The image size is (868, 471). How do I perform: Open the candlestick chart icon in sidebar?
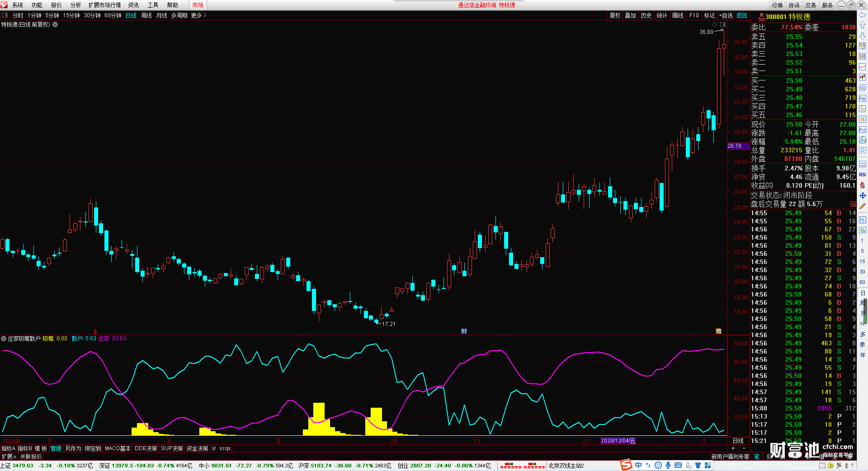[862, 77]
